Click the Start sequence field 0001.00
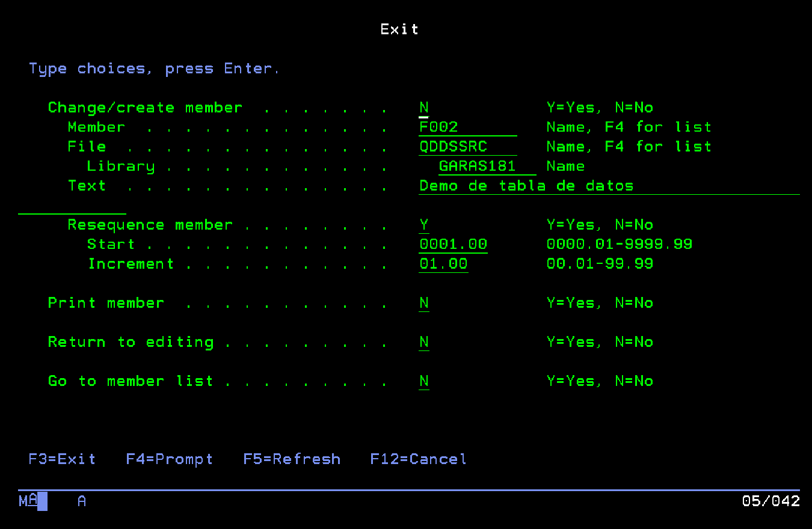The height and width of the screenshot is (529, 812). (x=454, y=245)
